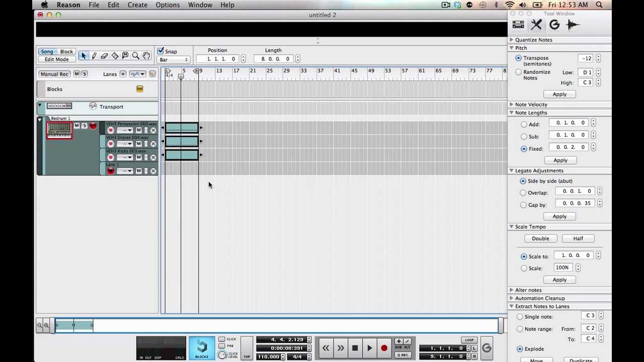644x362 pixels.
Task: Select Randomize Notes radio button
Action: 519,72
